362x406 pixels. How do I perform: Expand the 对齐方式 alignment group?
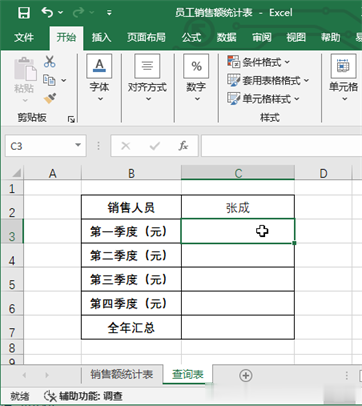pos(147,78)
